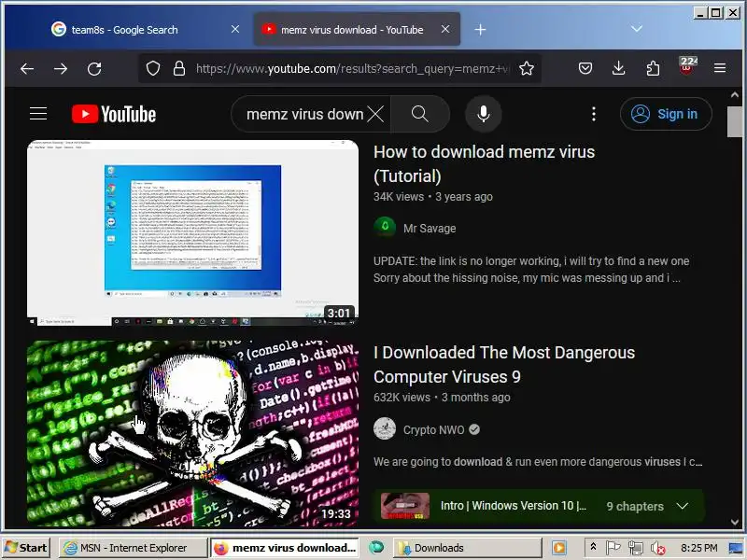This screenshot has height=560, width=747.
Task: Go back with the browser back arrow
Action: click(27, 69)
